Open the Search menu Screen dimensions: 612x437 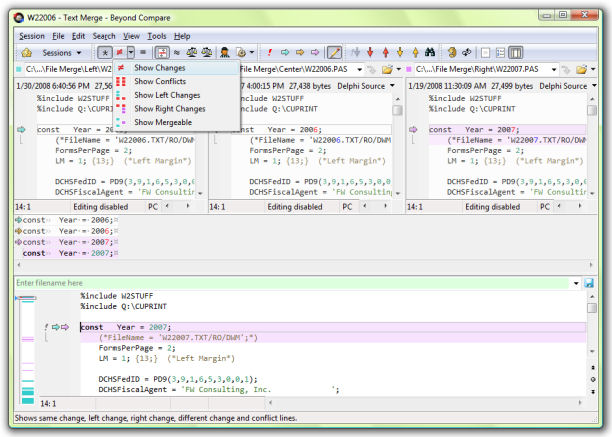click(x=104, y=35)
